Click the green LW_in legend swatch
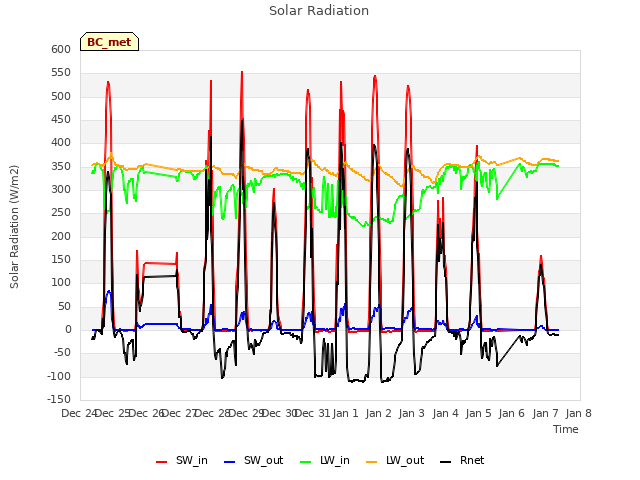Screen dimensions: 640x480 [x=305, y=462]
